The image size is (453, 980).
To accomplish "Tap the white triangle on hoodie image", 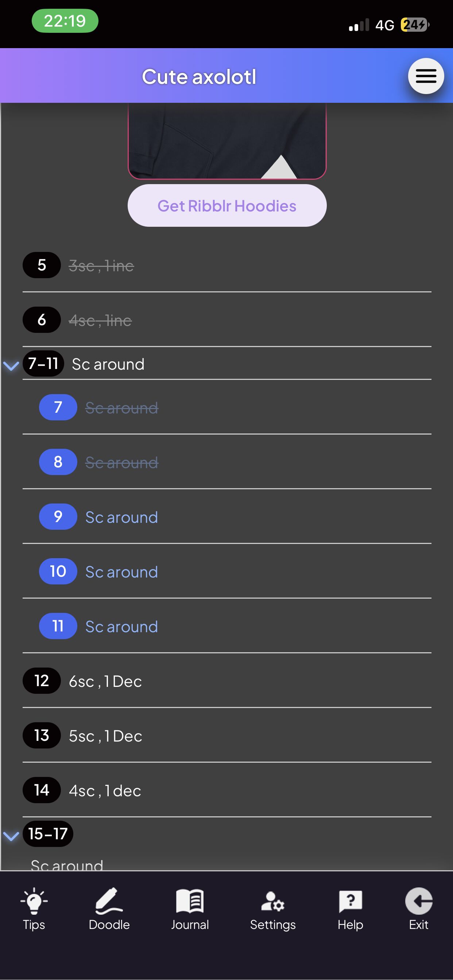I will (x=280, y=168).
